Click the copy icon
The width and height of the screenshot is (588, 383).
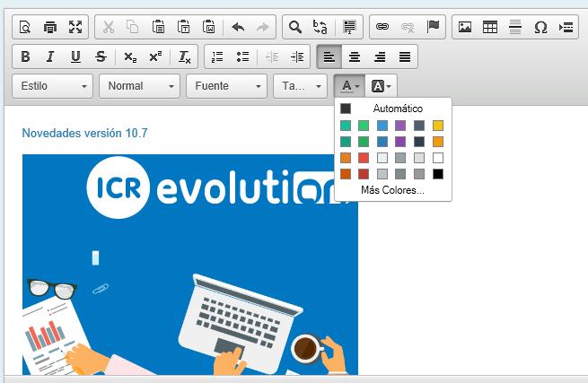133,27
